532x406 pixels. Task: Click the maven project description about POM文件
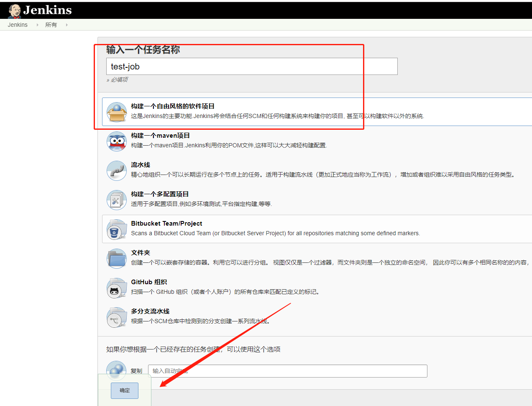[x=229, y=145]
